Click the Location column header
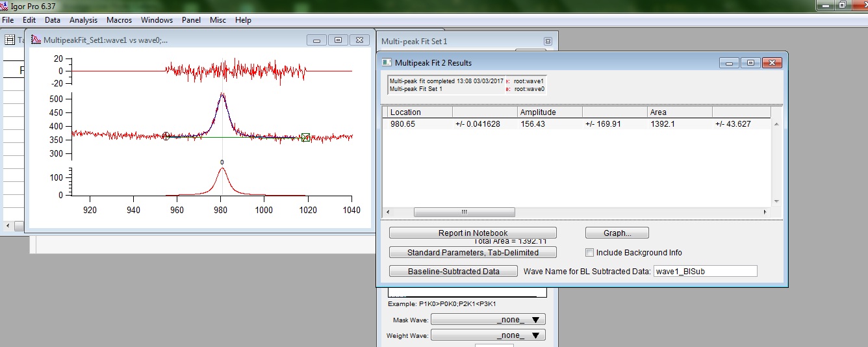The width and height of the screenshot is (868, 347). click(420, 112)
